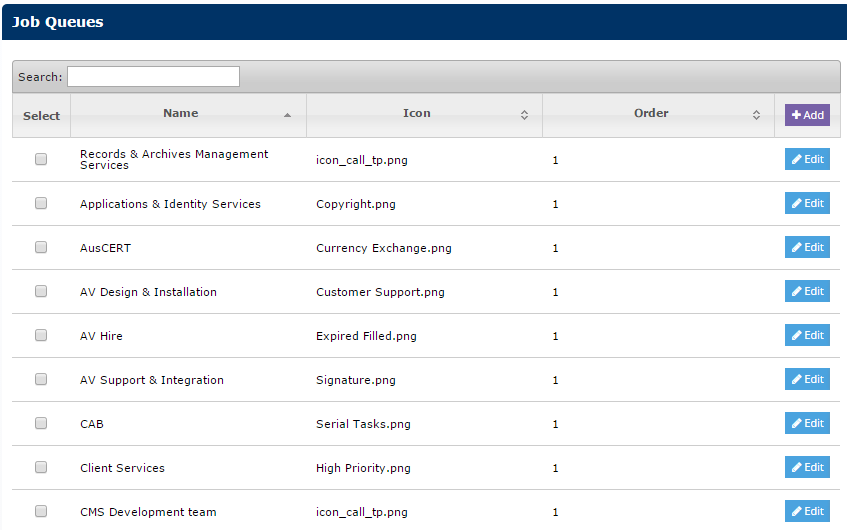Check the CMS Development team checkbox
847x530 pixels.
[41, 511]
